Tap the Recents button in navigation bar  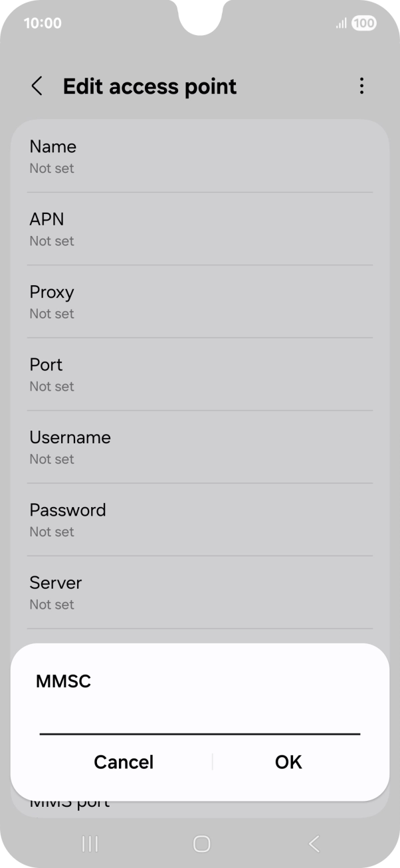(89, 844)
